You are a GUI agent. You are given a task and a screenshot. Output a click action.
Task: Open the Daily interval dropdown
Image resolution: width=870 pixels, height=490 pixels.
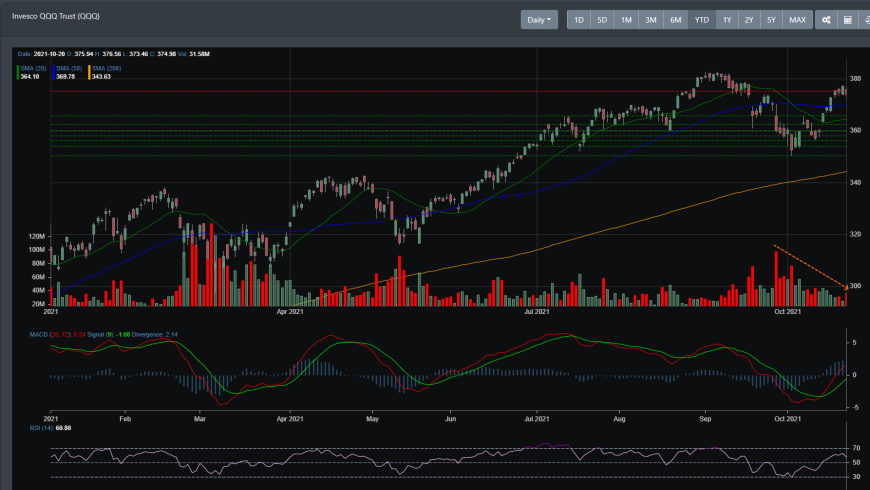click(539, 20)
